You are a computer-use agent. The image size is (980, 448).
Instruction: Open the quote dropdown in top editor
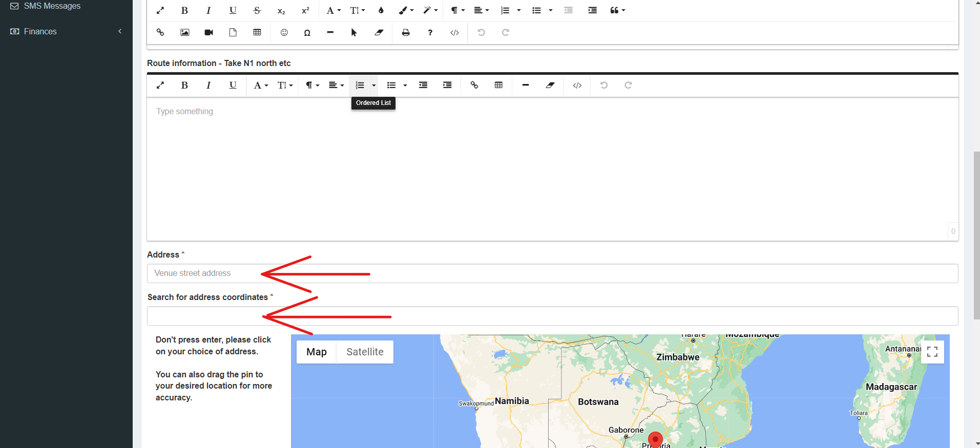[x=617, y=10]
